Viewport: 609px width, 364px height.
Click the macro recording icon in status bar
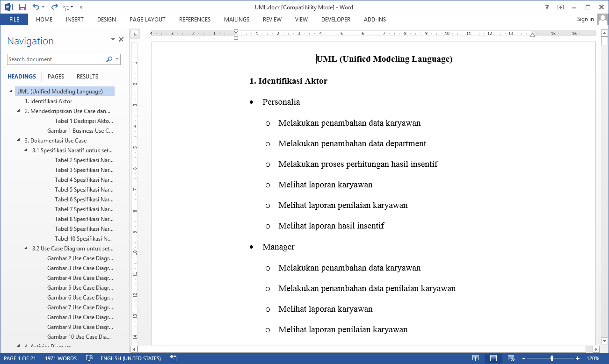(x=174, y=358)
